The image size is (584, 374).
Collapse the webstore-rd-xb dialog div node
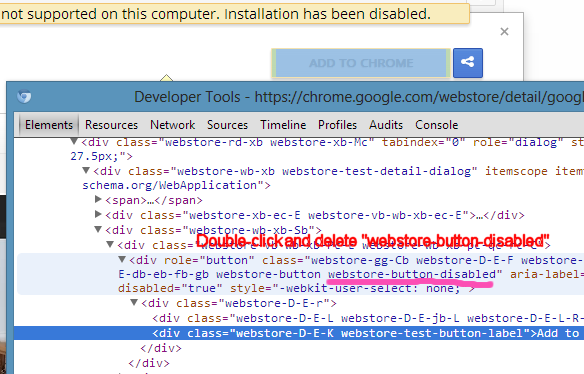tap(74, 141)
